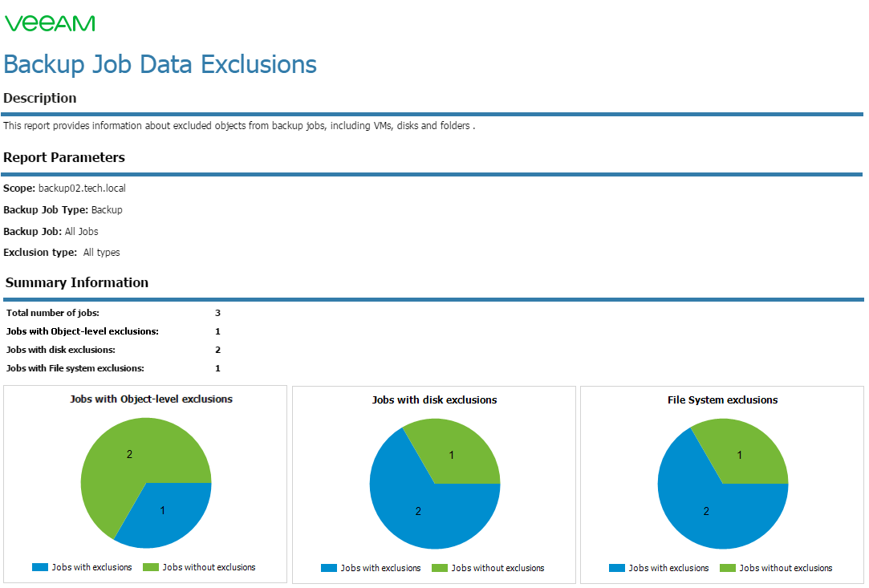The image size is (869, 588).
Task: Click Jobs without exclusions label in Object-level chart legend
Action: tap(209, 567)
